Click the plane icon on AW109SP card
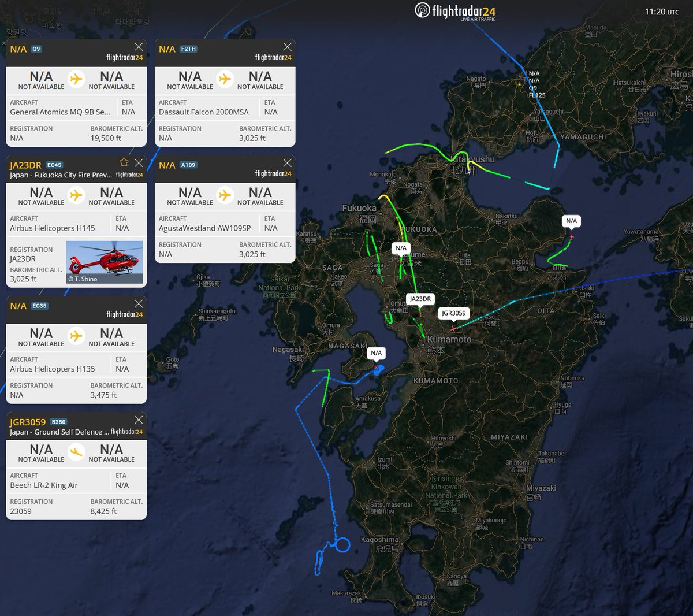This screenshot has height=616, width=693. pyautogui.click(x=225, y=195)
